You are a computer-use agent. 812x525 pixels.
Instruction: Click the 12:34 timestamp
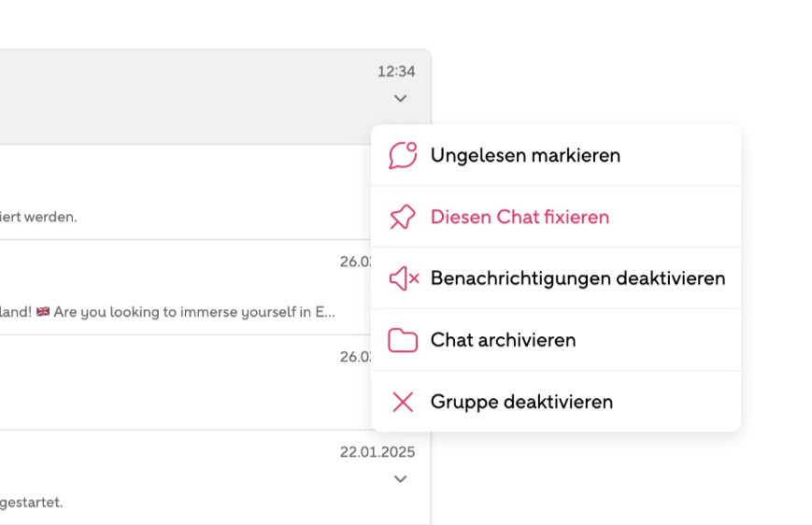(x=396, y=71)
